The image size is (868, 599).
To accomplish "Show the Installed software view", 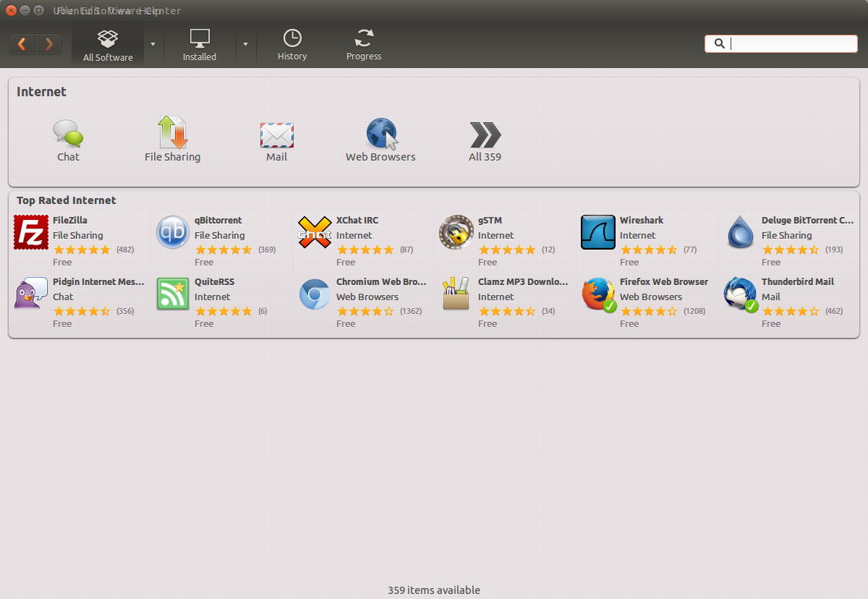I will (200, 46).
